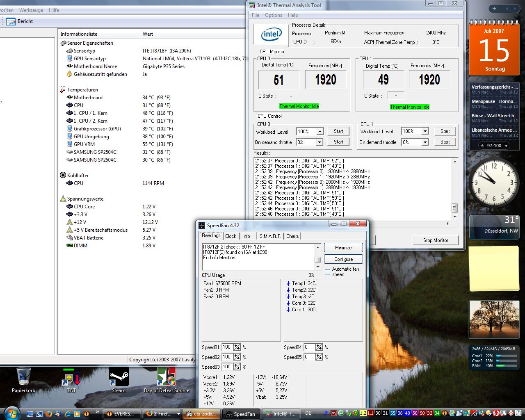Click the Windows Start orb
Image resolution: width=525 pixels, height=420 pixels.
coord(11,413)
